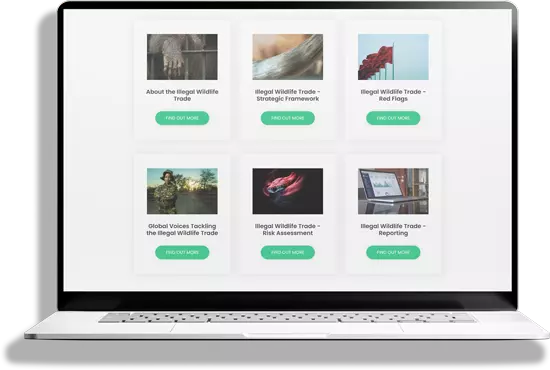The image size is (550, 370).
Task: Click the laptop keyboard area
Action: click(x=287, y=318)
